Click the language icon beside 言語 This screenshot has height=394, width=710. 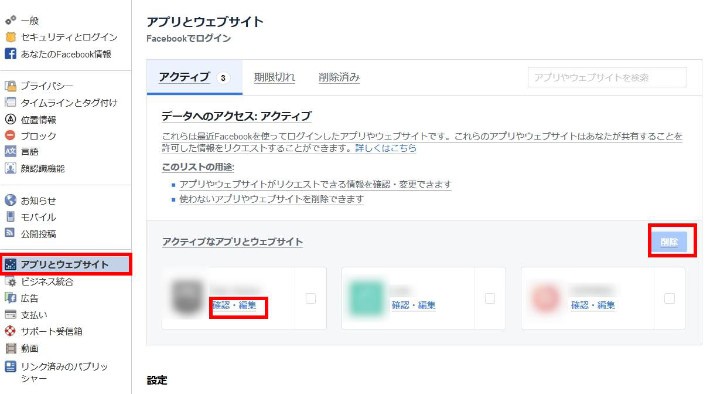click(10, 152)
